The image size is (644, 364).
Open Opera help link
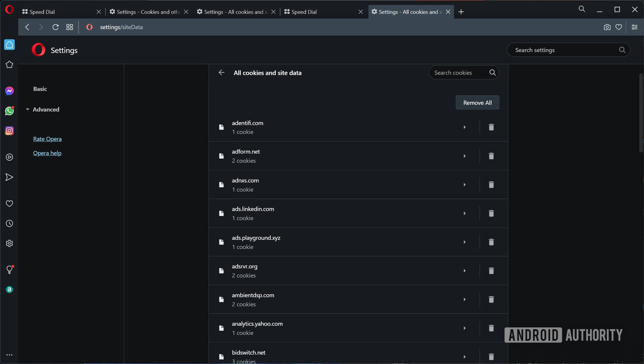[x=47, y=153]
